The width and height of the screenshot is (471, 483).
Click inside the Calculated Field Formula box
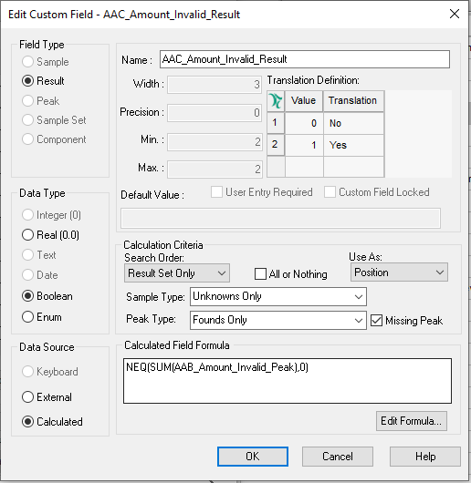click(x=287, y=381)
